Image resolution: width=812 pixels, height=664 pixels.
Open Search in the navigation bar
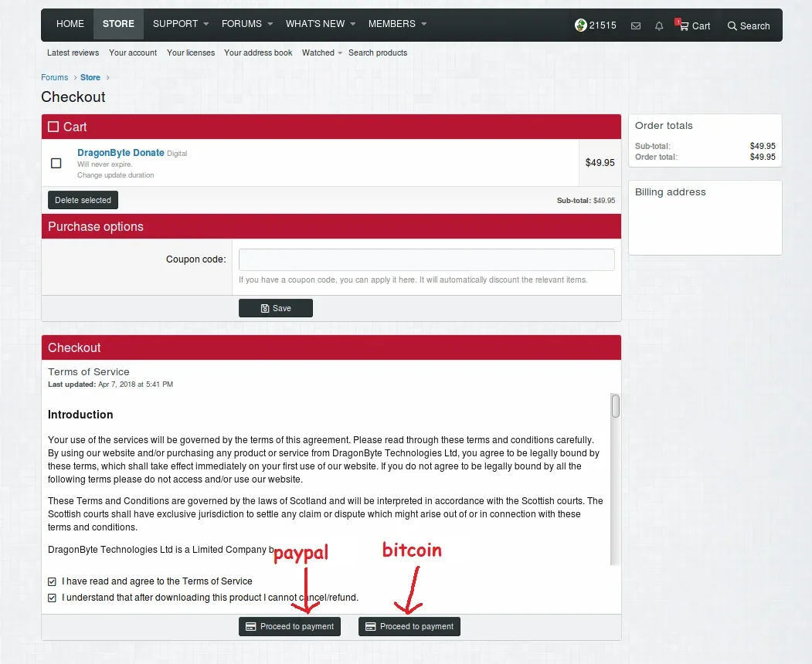[x=749, y=26]
